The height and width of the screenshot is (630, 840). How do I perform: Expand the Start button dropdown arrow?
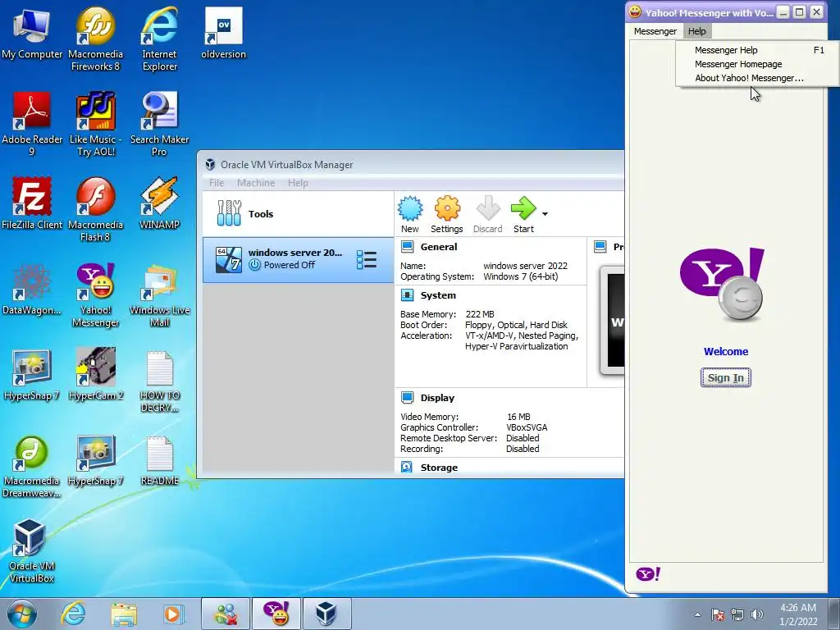coord(545,214)
